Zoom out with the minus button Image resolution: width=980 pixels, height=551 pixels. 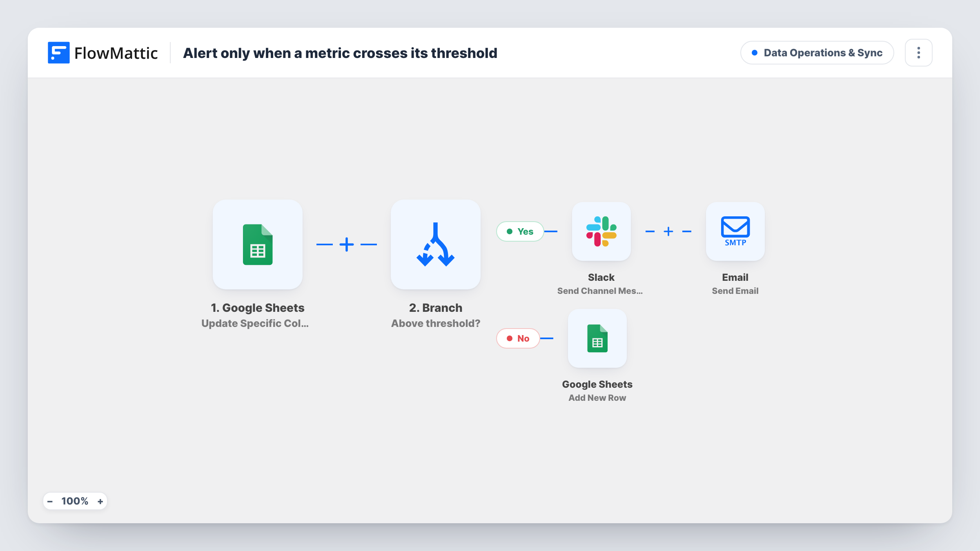tap(50, 501)
